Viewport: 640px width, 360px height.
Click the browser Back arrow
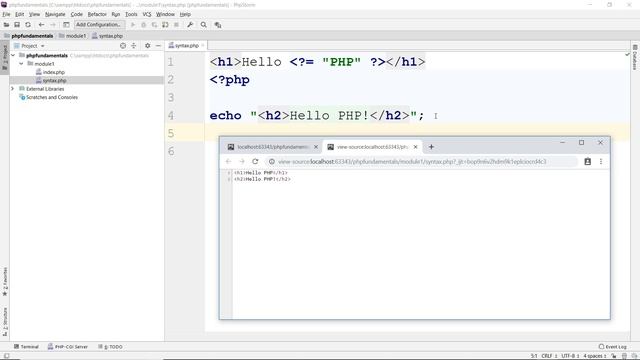coord(228,162)
